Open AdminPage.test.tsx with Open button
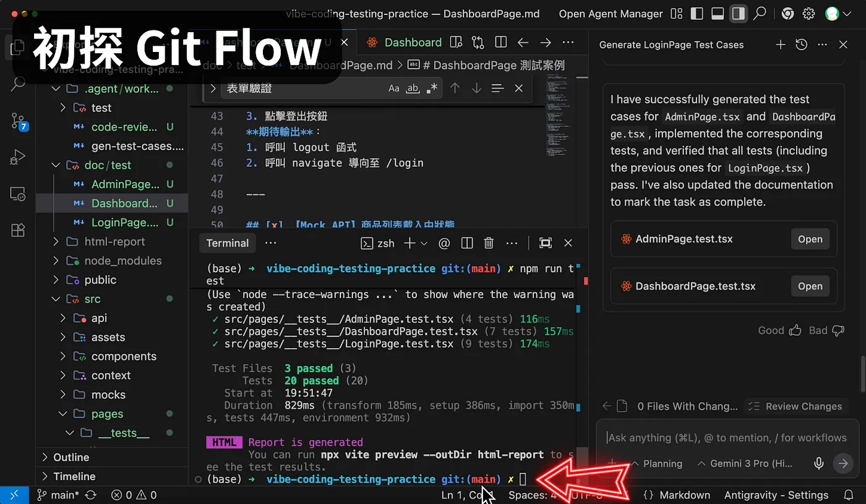The height and width of the screenshot is (504, 866). (810, 239)
